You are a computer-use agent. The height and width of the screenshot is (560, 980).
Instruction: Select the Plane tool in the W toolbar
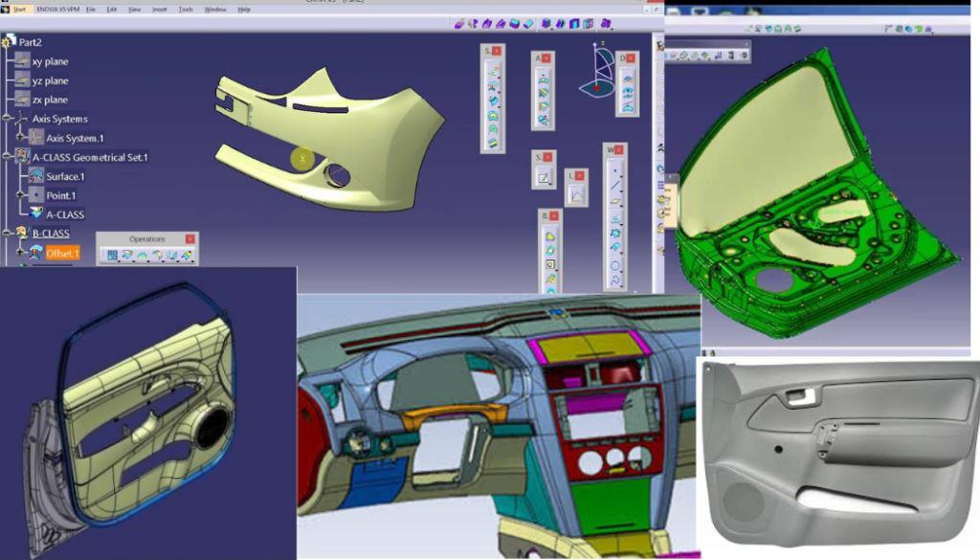(615, 201)
